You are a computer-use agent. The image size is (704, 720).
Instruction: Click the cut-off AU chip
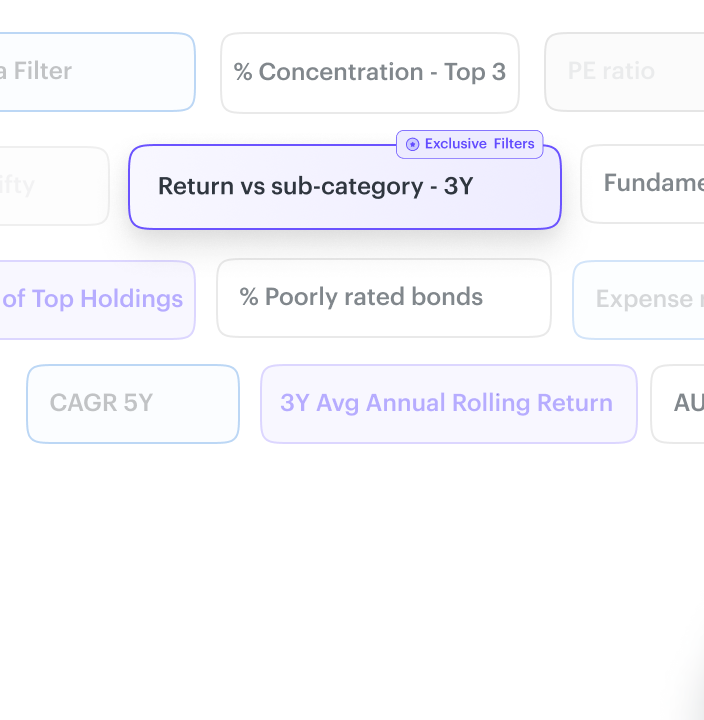click(x=679, y=403)
